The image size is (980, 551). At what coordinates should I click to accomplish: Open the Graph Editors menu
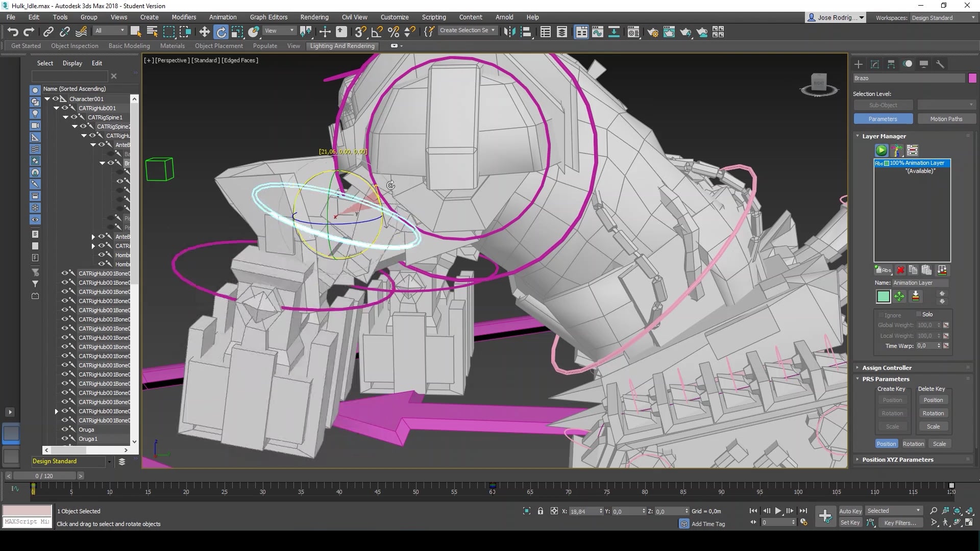(x=268, y=17)
